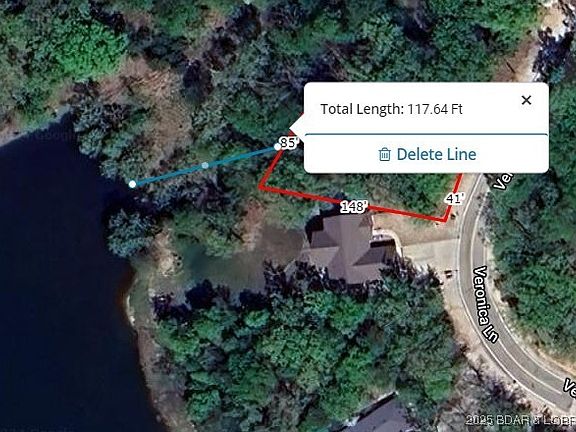Viewport: 576px width, 432px height.
Task: Click the 85' boundary length label
Action: pos(288,142)
